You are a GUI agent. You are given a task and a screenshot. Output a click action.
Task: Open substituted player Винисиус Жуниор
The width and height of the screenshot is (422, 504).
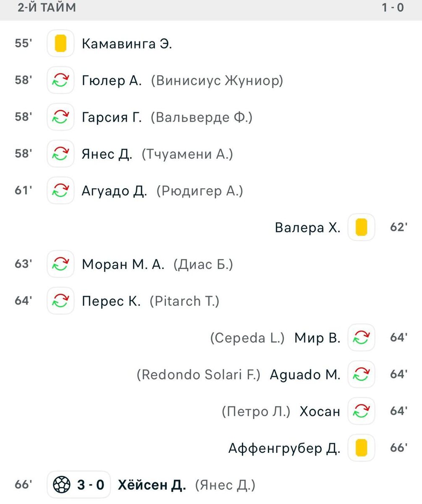pos(217,80)
